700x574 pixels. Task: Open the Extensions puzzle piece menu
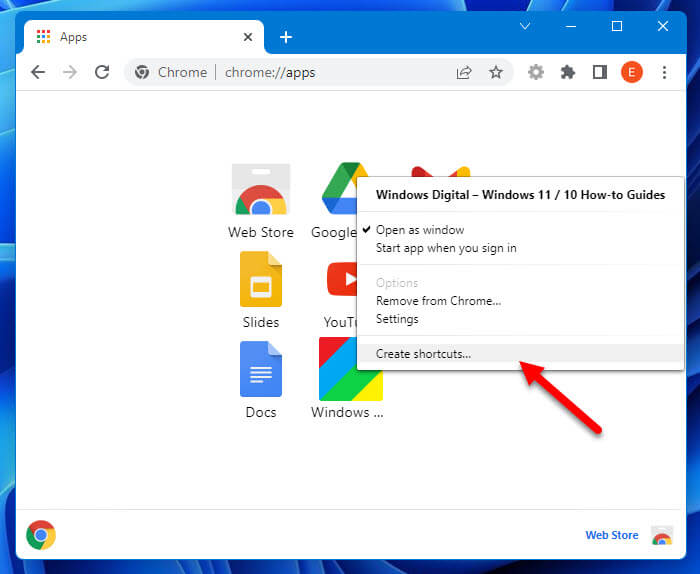tap(568, 72)
